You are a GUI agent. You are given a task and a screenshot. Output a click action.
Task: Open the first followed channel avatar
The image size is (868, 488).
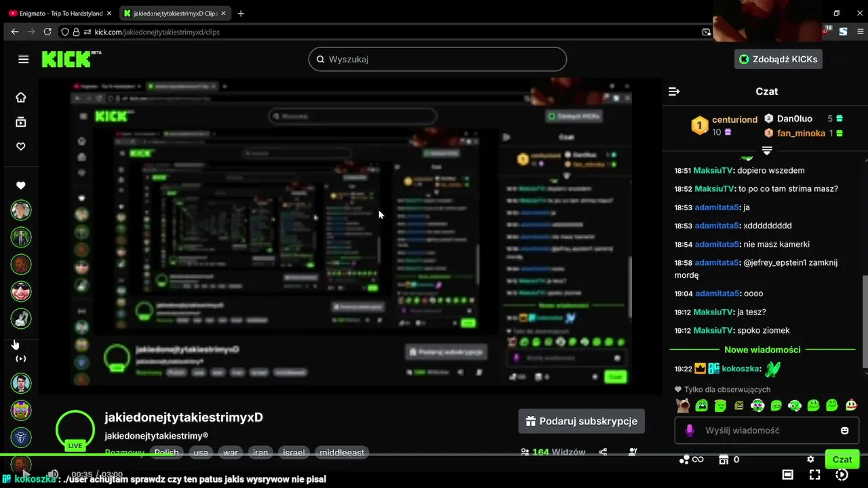pyautogui.click(x=21, y=210)
